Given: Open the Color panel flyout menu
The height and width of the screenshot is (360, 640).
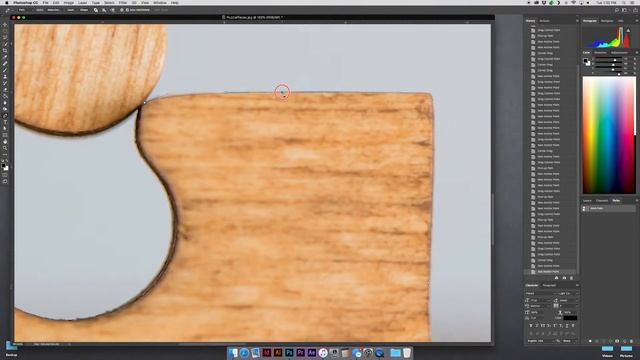Looking at the screenshot, I should click(637, 53).
